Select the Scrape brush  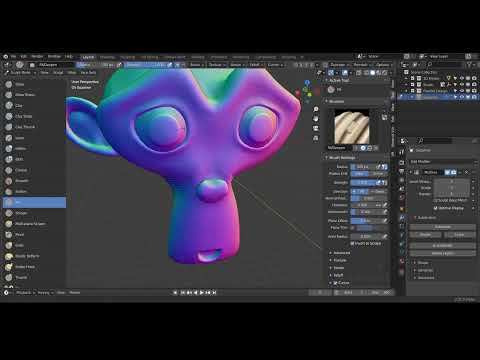coord(34,213)
